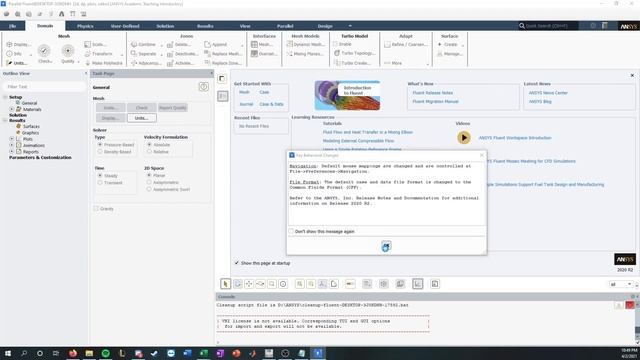Screen dimensions: 640x360
Task: Click Adjacency in Zones group
Action: pos(146,63)
